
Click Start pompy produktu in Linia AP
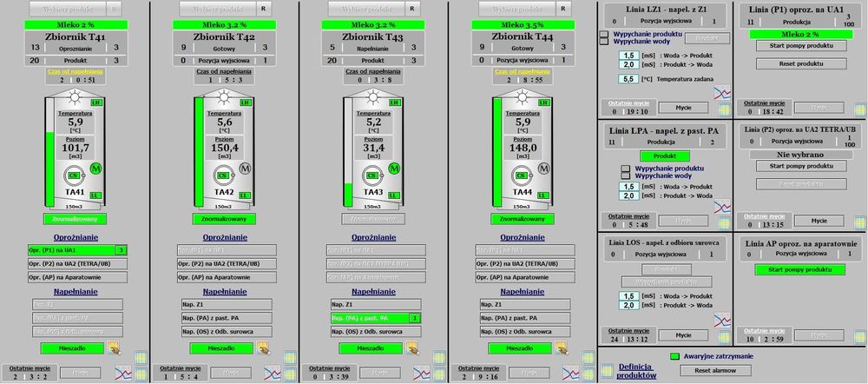pyautogui.click(x=800, y=269)
